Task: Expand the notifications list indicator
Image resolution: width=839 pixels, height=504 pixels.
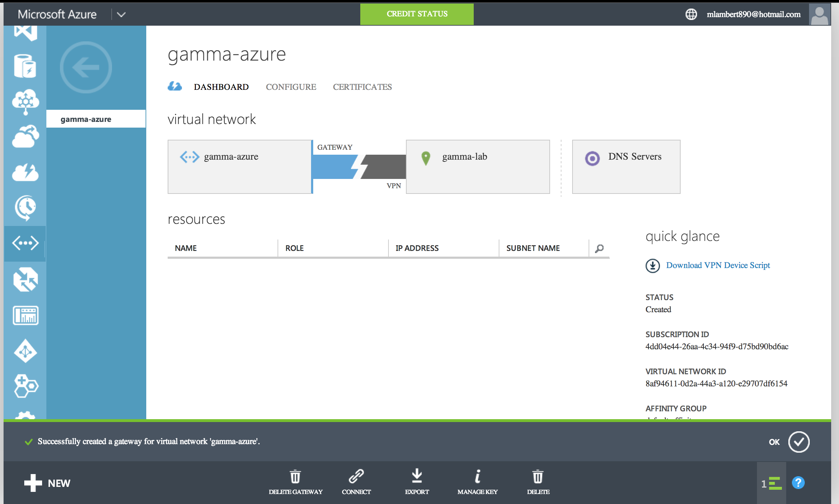Action: pos(772,483)
